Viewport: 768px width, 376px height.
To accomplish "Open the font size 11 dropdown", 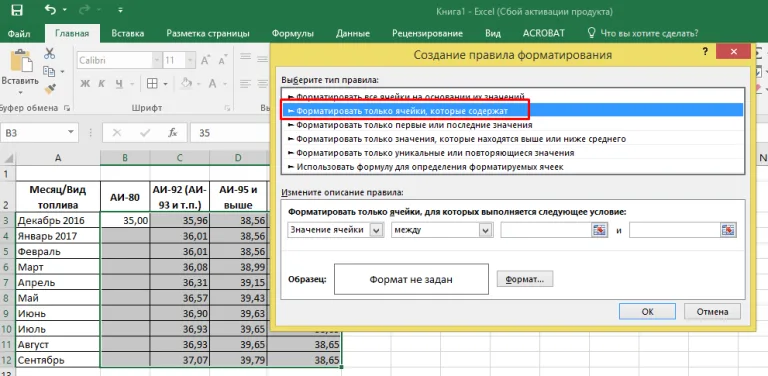I will 191,61.
